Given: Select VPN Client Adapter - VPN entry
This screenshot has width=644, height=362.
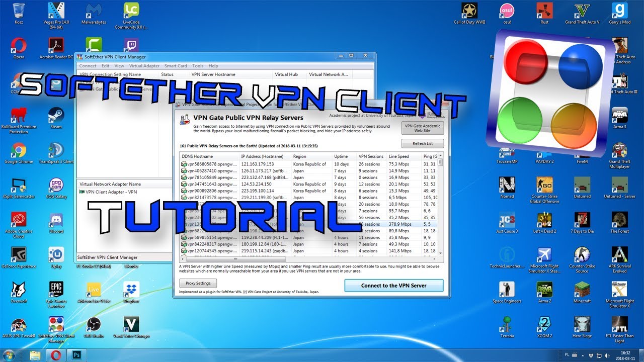Looking at the screenshot, I should click(x=108, y=192).
